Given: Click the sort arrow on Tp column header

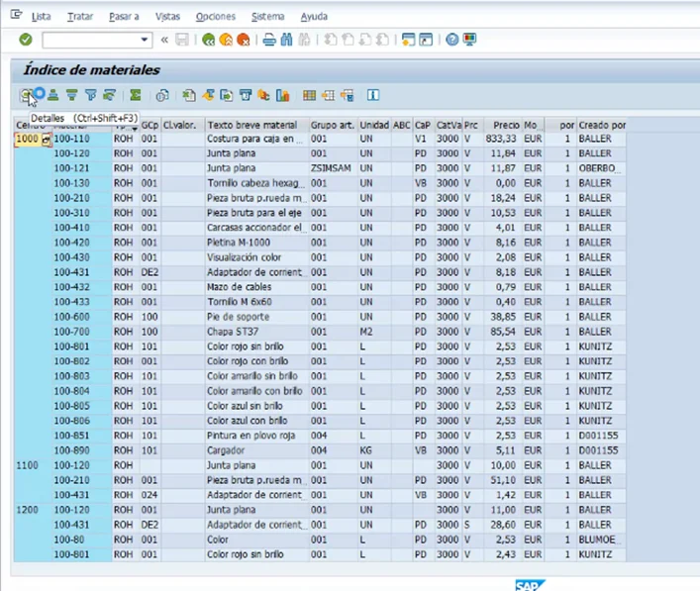Looking at the screenshot, I should 135,129.
